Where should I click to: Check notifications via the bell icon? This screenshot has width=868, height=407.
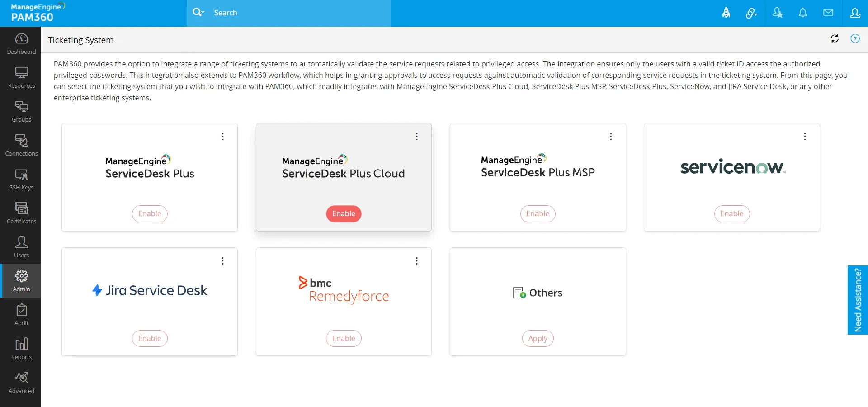tap(803, 13)
